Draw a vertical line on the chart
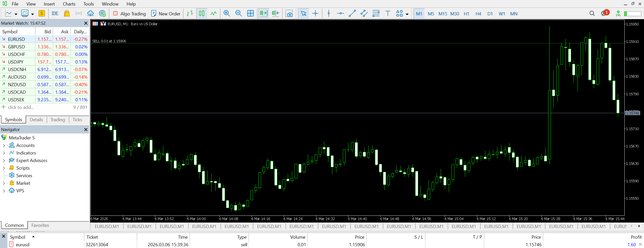This screenshot has height=248, width=644. coord(329,14)
